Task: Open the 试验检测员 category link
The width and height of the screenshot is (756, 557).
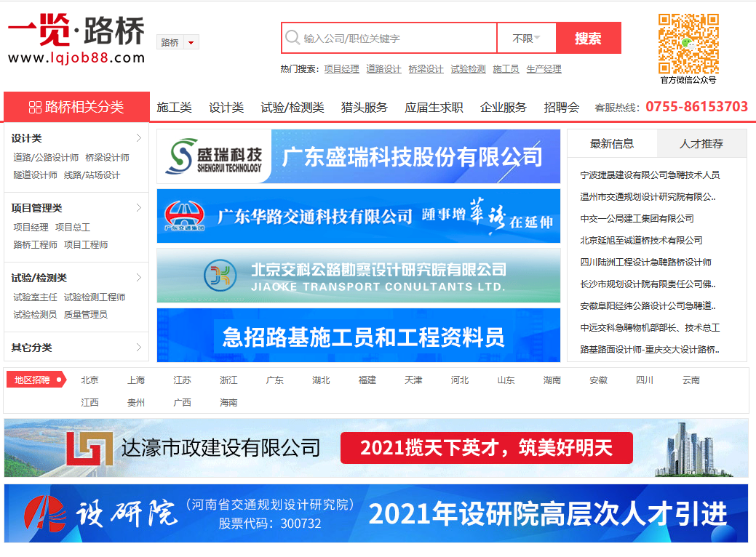Action: coord(35,315)
